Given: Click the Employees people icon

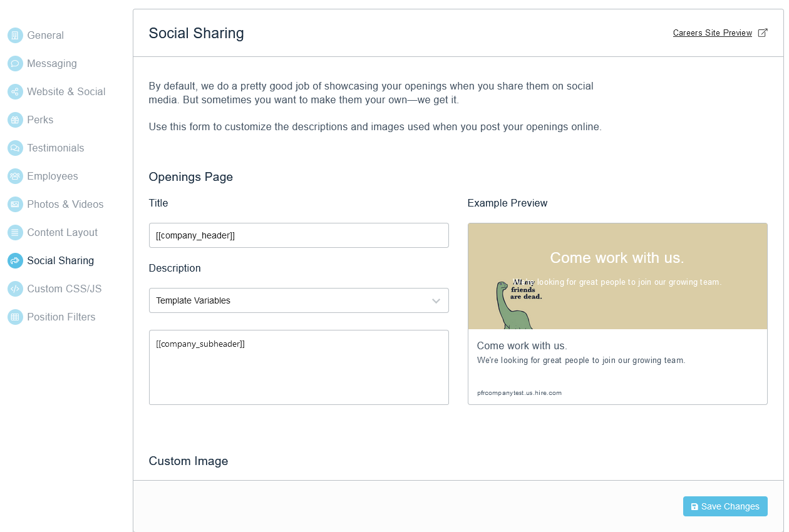Looking at the screenshot, I should pos(15,176).
